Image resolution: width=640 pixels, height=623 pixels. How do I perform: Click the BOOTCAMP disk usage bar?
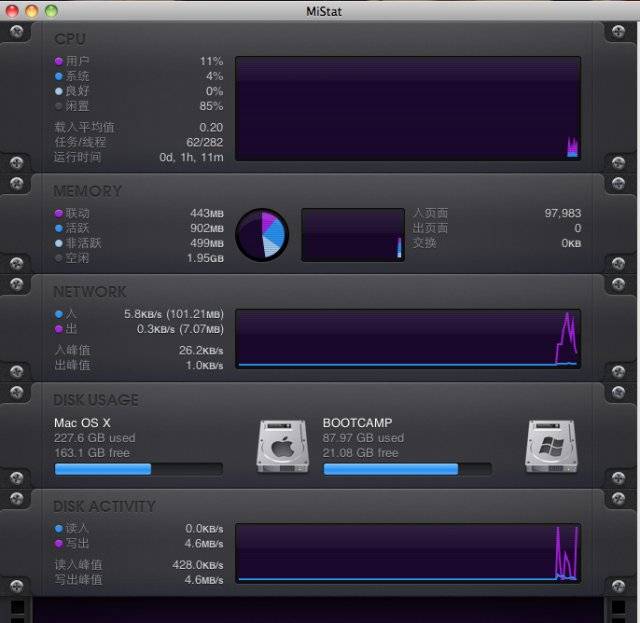(407, 469)
